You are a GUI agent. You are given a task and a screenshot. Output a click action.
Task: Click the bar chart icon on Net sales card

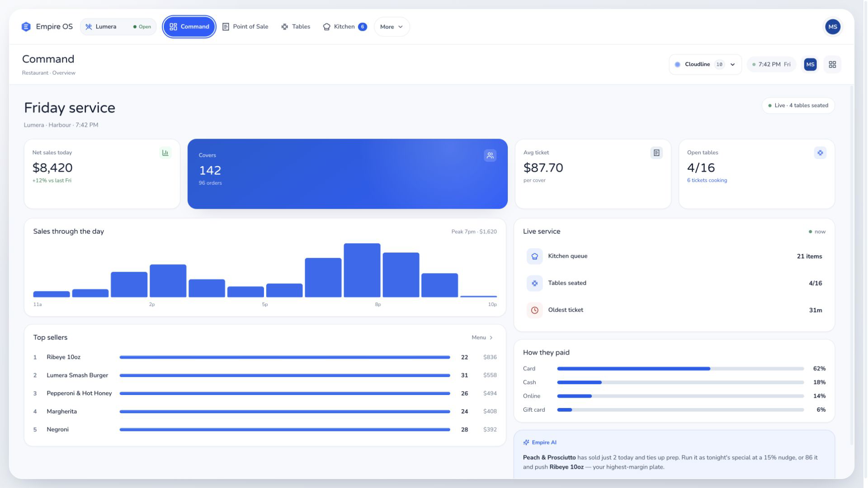(x=165, y=153)
